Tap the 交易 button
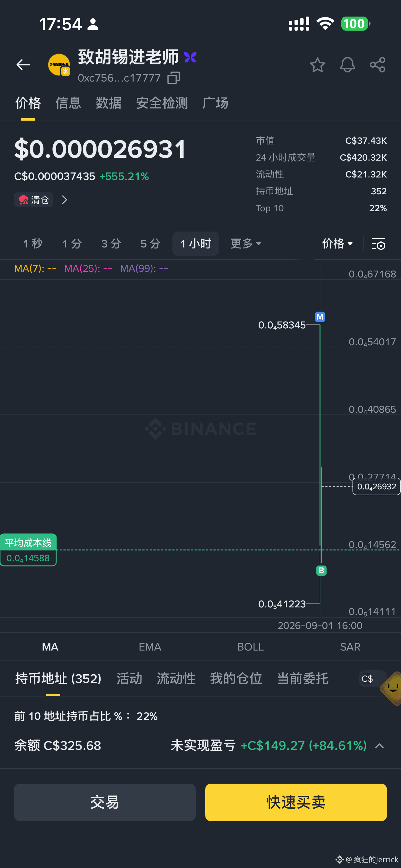This screenshot has width=401, height=868. click(105, 802)
